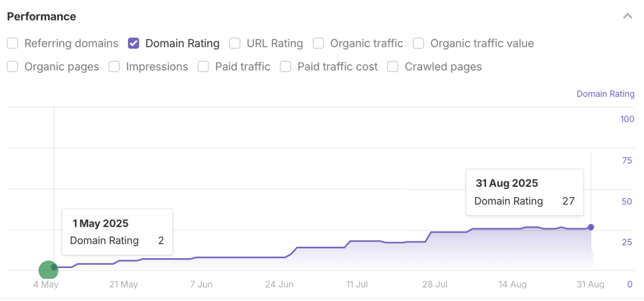The width and height of the screenshot is (644, 301).
Task: Collapse the Performance section via the chevron
Action: (627, 16)
